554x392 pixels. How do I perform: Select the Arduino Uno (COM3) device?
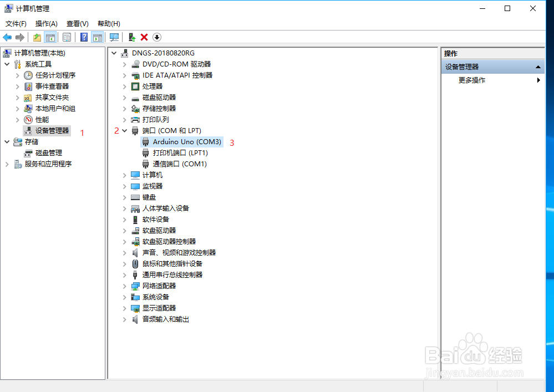click(x=187, y=142)
